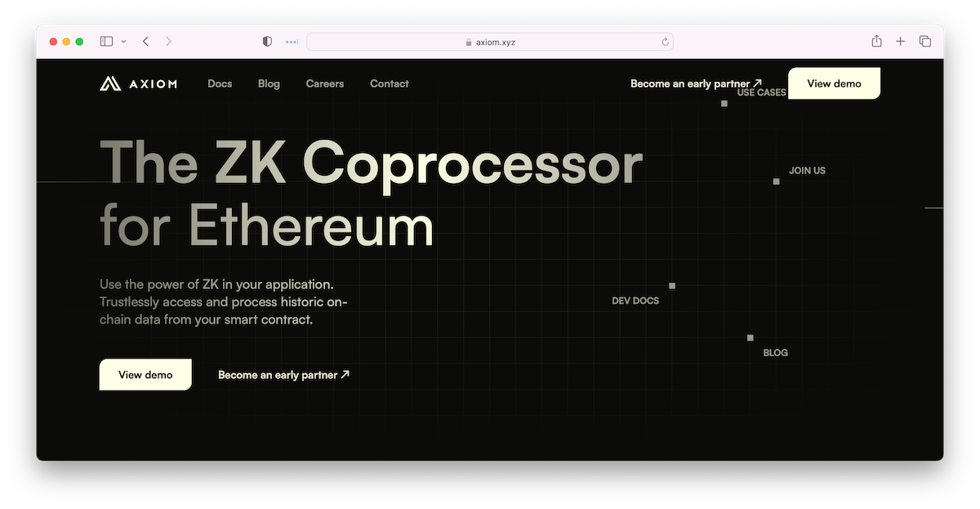Open the privacy shield report icon
Screen dimensions: 980x509
tap(267, 42)
